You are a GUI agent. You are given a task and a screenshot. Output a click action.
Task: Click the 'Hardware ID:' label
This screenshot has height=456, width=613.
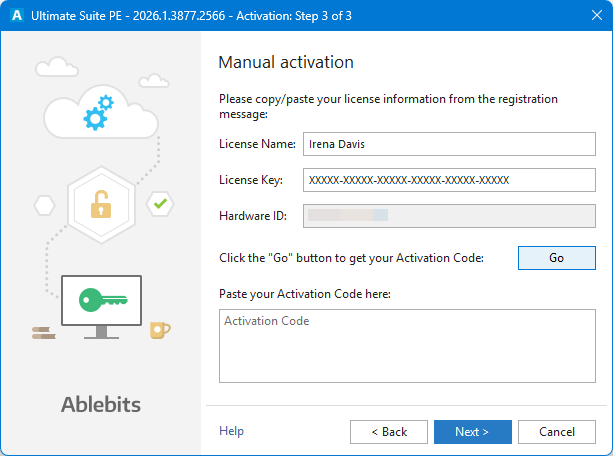coord(253,216)
